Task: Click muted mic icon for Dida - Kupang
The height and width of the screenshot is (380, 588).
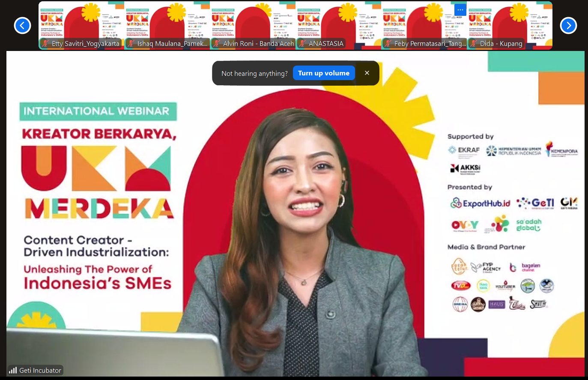Action: [x=473, y=43]
